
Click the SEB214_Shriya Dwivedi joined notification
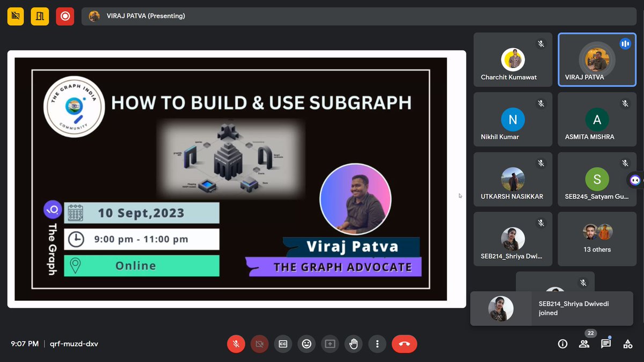(x=552, y=308)
